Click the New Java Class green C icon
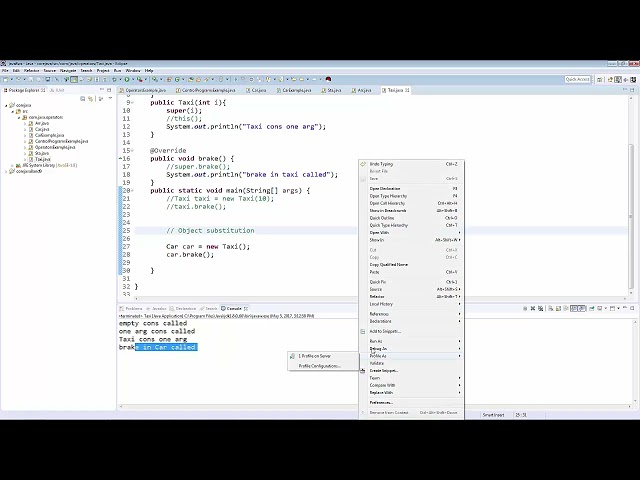This screenshot has height=480, width=640. tap(177, 79)
